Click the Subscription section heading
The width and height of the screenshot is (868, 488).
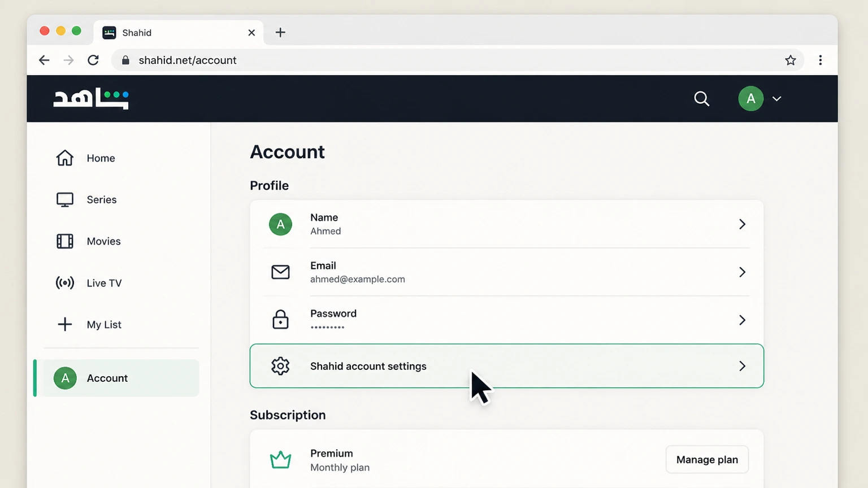[x=288, y=415]
